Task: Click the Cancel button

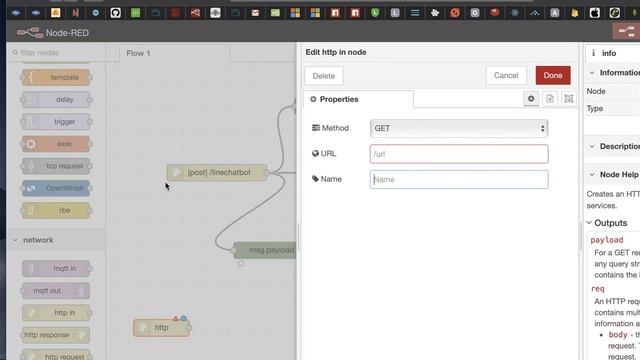Action: [506, 76]
